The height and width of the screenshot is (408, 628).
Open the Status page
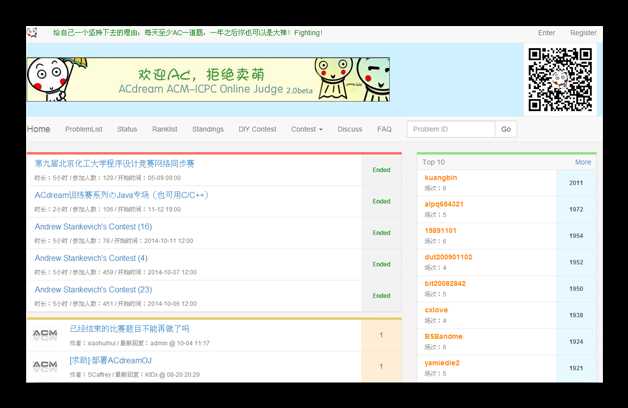[127, 129]
